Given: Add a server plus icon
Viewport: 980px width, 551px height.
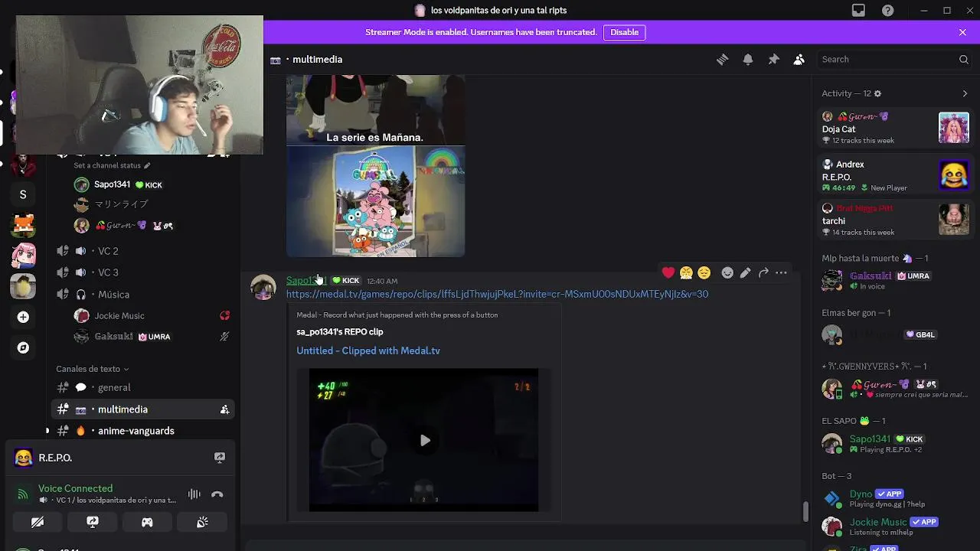Looking at the screenshot, I should 23,317.
